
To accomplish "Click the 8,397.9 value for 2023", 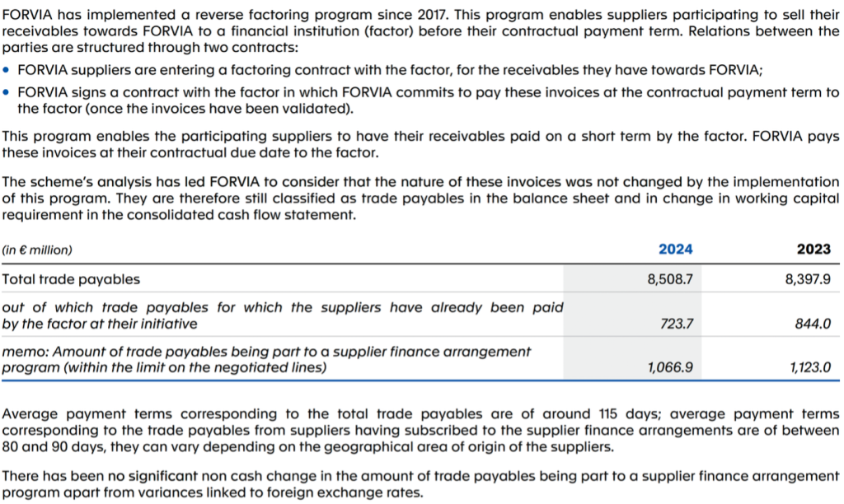I will coord(808,279).
